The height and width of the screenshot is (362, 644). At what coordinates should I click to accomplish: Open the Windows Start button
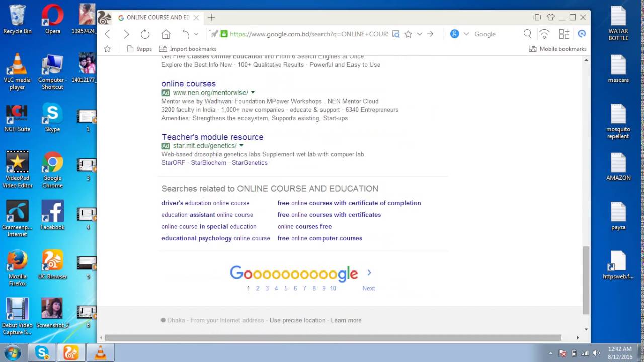coord(12,352)
